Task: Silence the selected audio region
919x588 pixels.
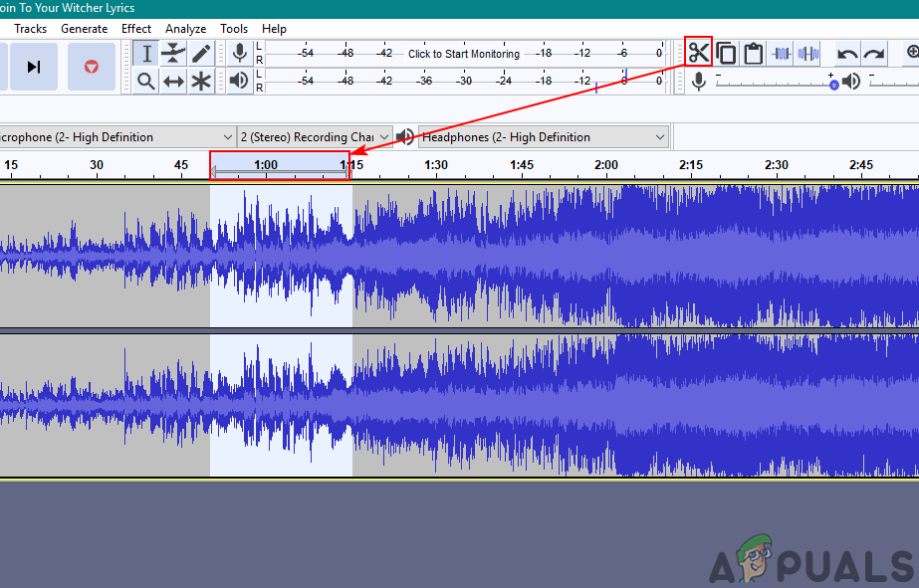Action: pos(807,53)
